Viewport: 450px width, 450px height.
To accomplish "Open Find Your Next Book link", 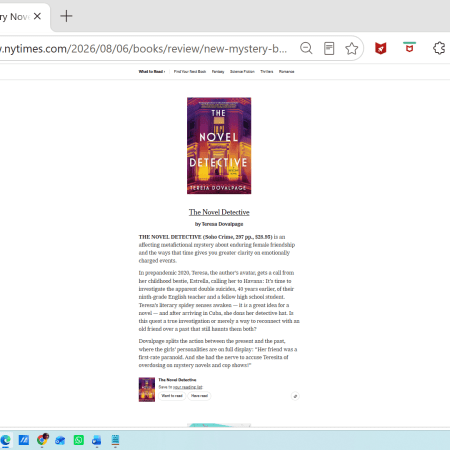I will pyautogui.click(x=190, y=71).
